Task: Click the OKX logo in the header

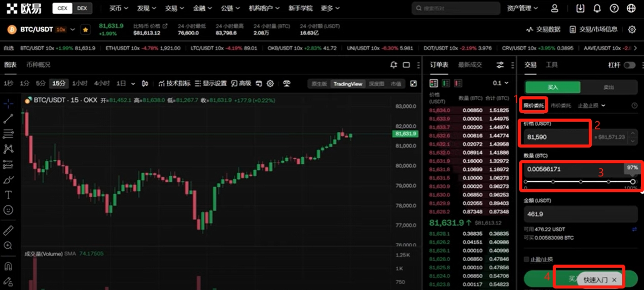Action: click(24, 8)
